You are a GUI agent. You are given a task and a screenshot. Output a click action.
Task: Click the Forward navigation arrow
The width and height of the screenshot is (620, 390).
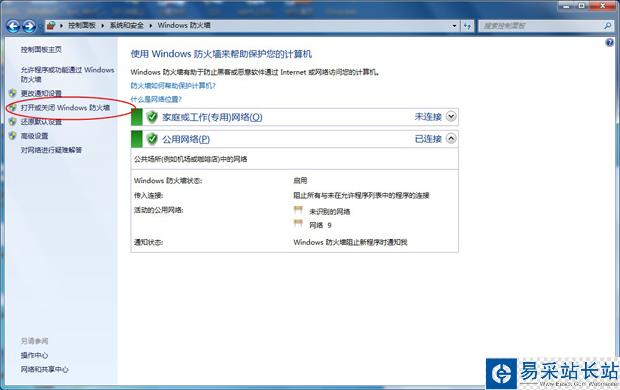(x=29, y=26)
